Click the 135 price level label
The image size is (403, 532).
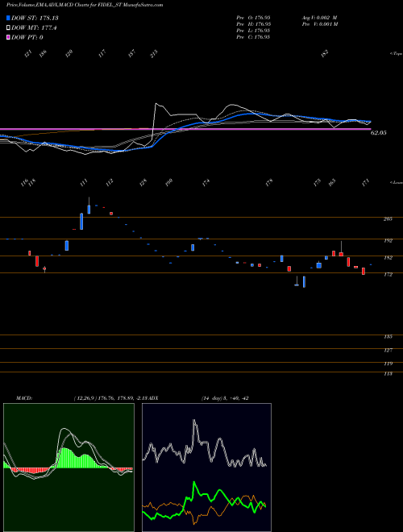tap(388, 337)
